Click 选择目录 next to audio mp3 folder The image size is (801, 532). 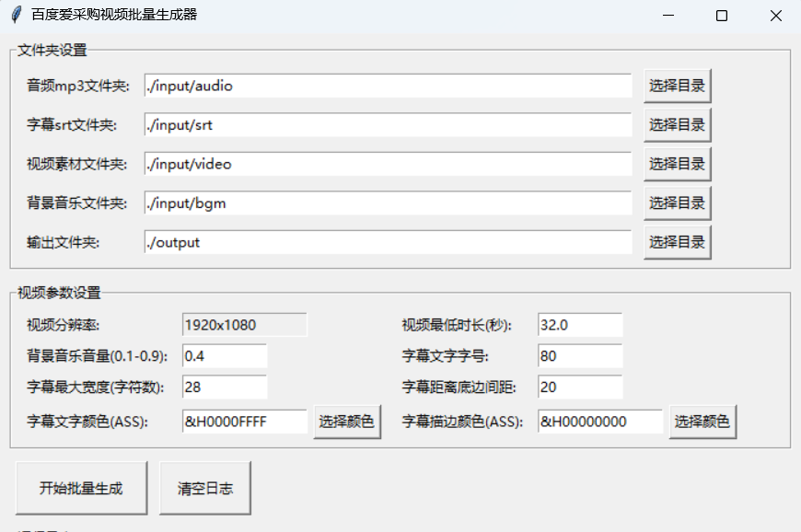[x=677, y=86]
